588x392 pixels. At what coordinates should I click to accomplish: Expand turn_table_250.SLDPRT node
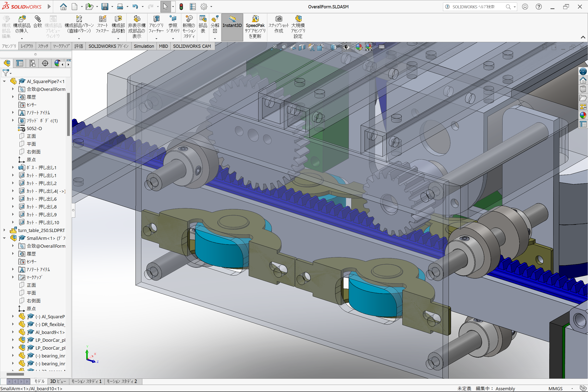click(4, 230)
